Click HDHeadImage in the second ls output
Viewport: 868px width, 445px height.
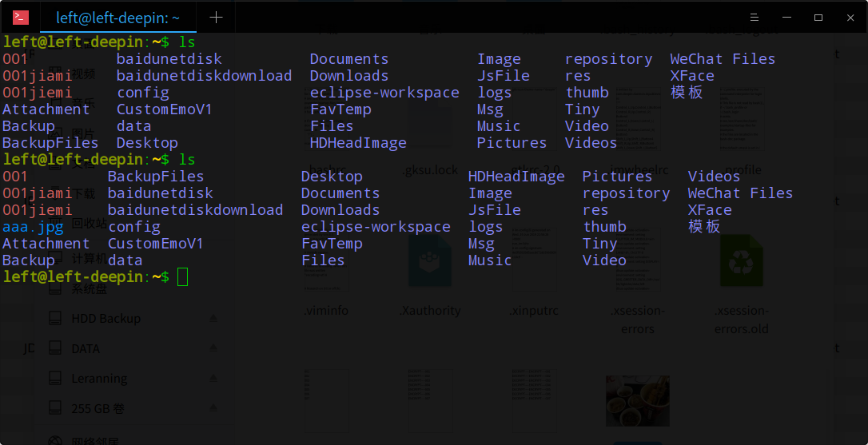(x=516, y=177)
